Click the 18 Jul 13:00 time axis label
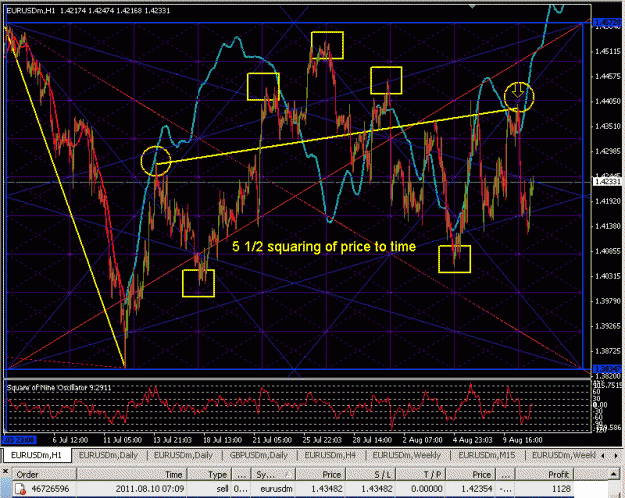This screenshot has width=625, height=498. [x=222, y=440]
